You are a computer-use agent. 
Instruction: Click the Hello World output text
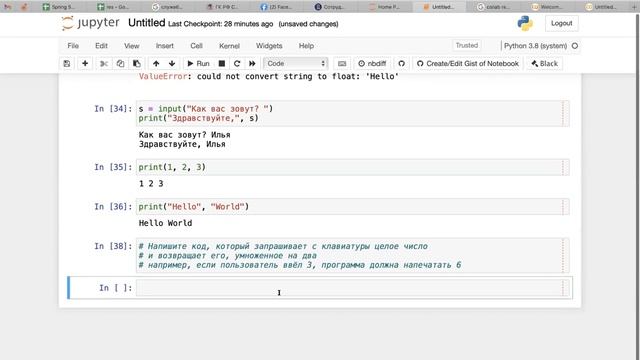(165, 223)
